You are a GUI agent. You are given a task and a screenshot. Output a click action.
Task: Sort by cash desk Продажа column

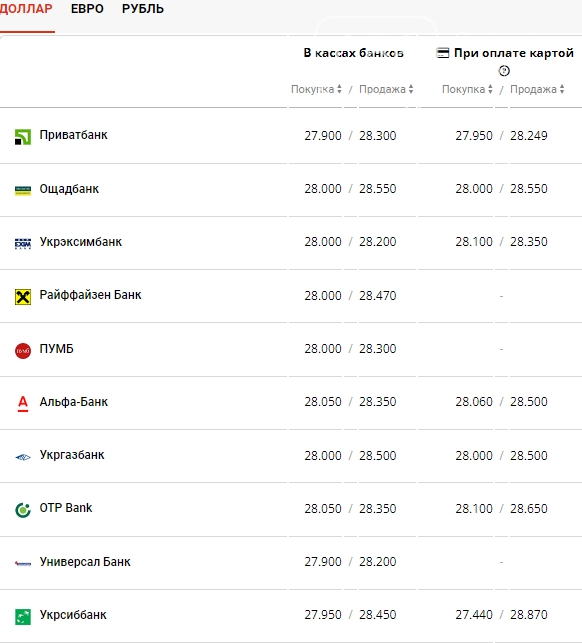coord(386,89)
